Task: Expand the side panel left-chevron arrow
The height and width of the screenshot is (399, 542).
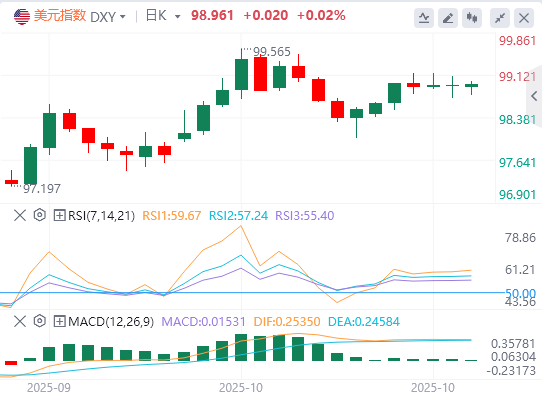Action: (x=534, y=96)
